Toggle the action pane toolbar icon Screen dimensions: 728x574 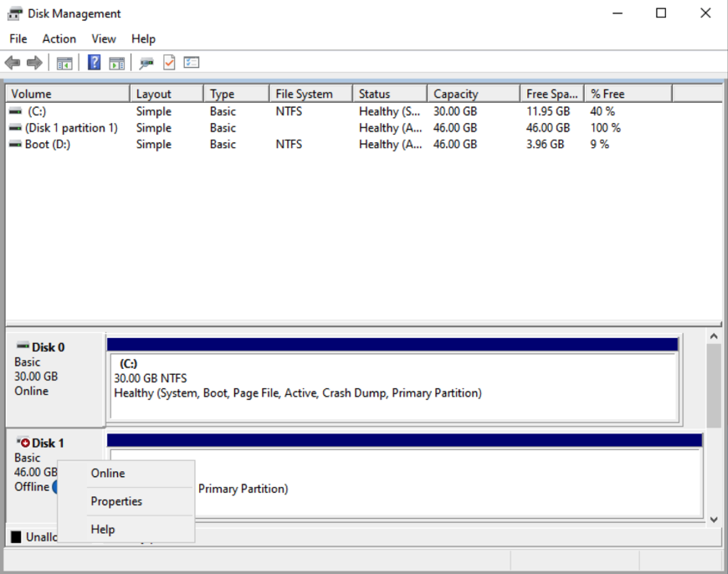coord(116,63)
